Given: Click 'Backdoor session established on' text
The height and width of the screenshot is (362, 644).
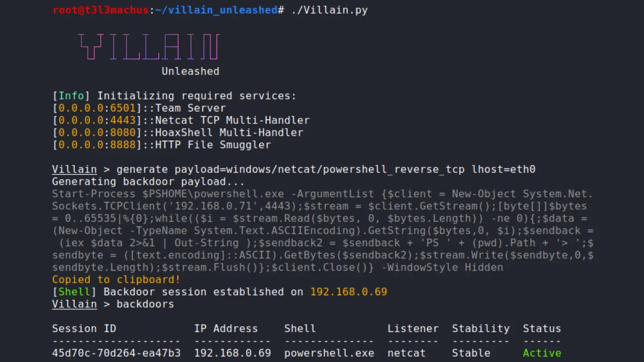Looking at the screenshot, I should coord(203,292).
